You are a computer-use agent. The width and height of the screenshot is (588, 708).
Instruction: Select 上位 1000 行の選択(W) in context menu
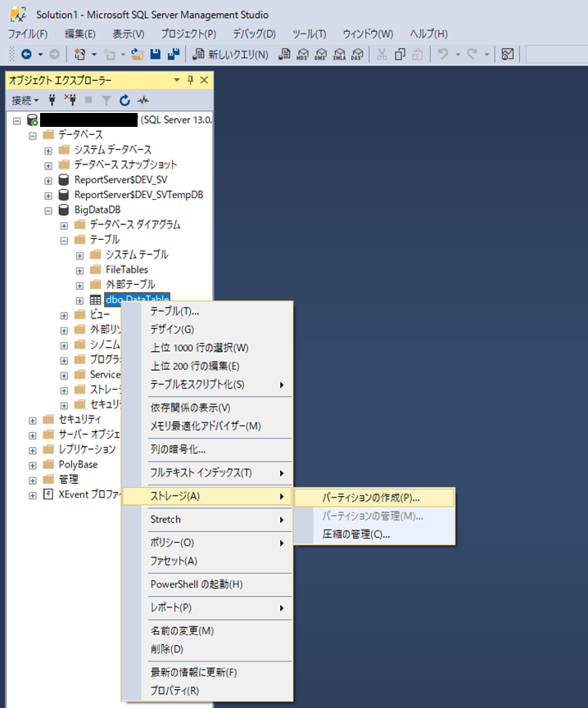[208, 348]
